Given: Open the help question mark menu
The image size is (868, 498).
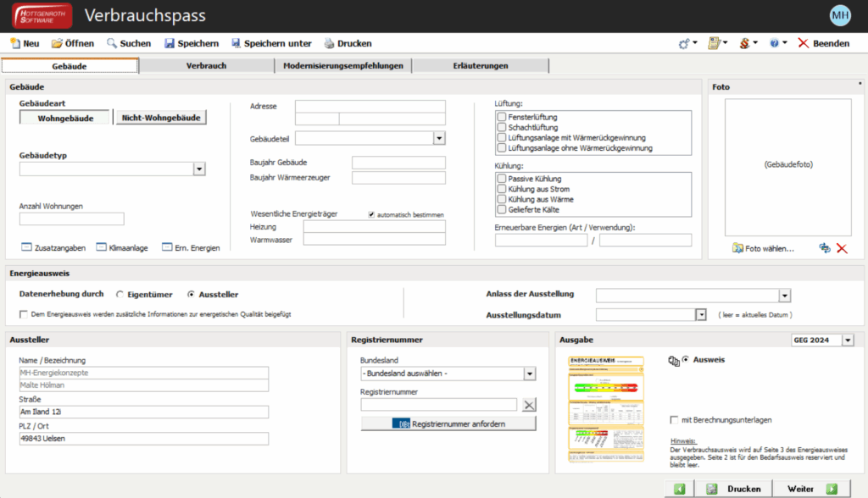Looking at the screenshot, I should (x=774, y=43).
